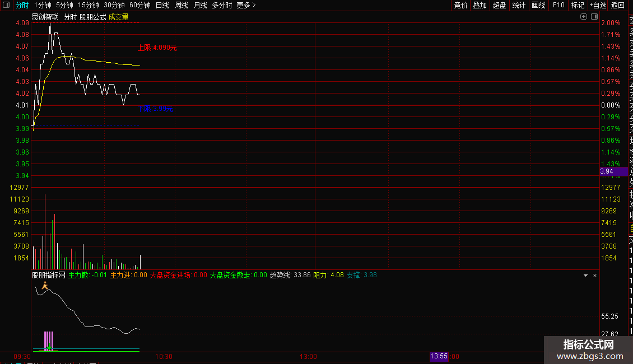Switch to the 周线 chart
Image resolution: width=633 pixels, height=364 pixels.
pyautogui.click(x=181, y=5)
